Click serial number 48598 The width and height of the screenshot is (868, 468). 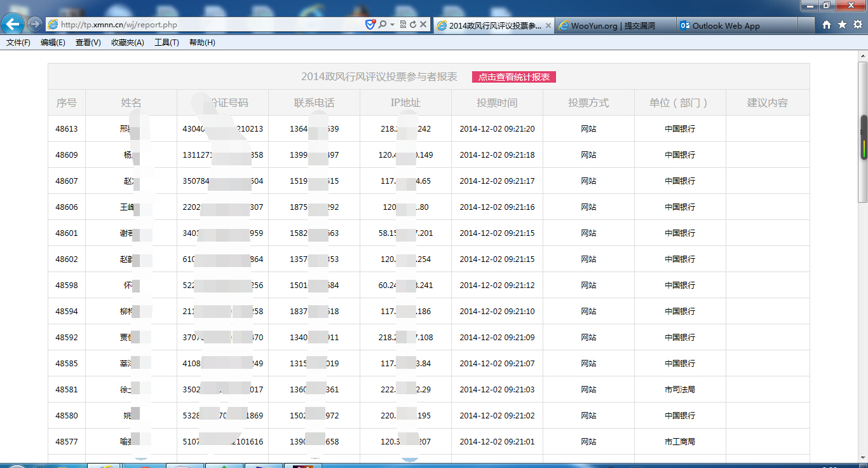67,285
